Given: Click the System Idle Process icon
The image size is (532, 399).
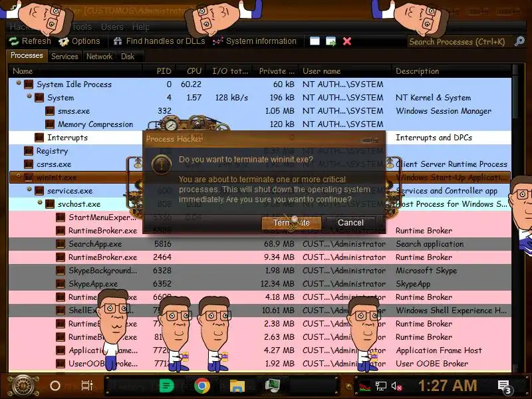Looking at the screenshot, I should (29, 84).
